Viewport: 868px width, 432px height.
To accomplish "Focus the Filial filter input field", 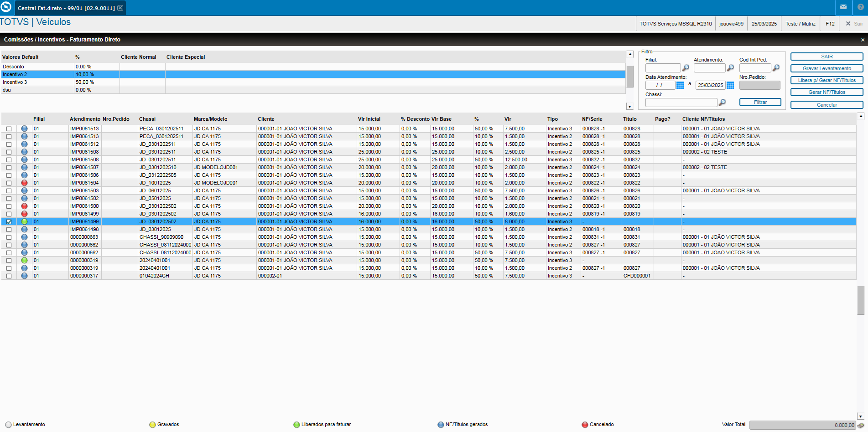I will click(x=663, y=68).
